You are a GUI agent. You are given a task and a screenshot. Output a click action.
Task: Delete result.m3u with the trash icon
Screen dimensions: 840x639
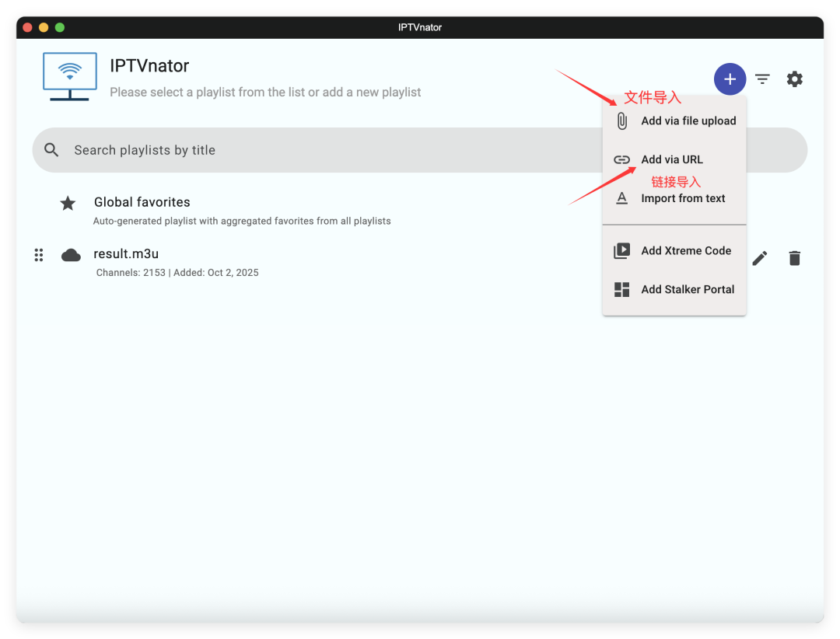[794, 258]
